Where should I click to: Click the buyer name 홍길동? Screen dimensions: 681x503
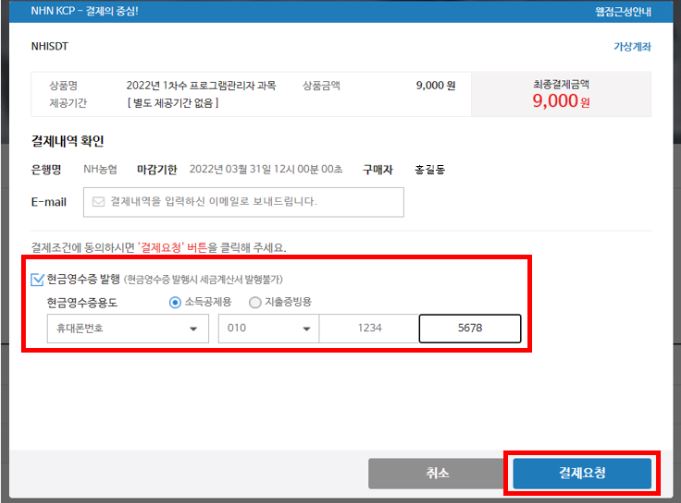430,169
